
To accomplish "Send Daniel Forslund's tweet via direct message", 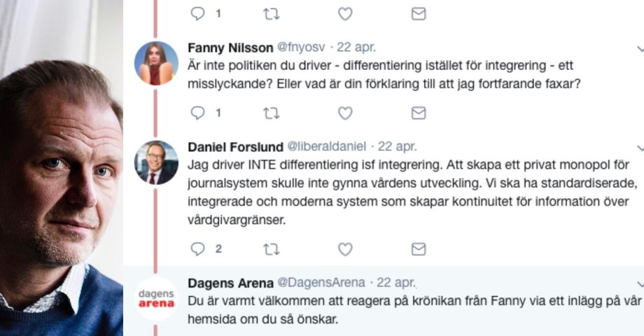I will coord(418,248).
